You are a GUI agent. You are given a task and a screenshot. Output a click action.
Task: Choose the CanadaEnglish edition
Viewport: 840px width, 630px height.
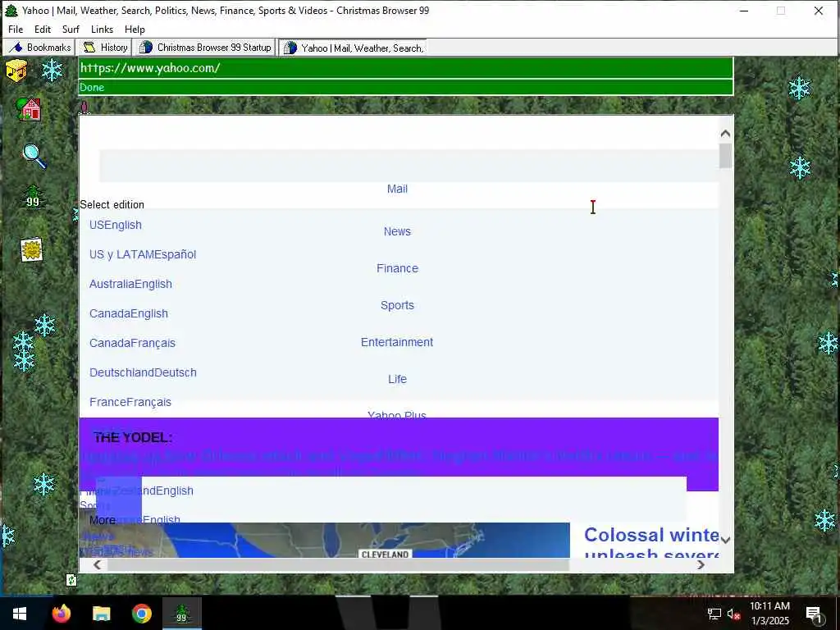(129, 313)
